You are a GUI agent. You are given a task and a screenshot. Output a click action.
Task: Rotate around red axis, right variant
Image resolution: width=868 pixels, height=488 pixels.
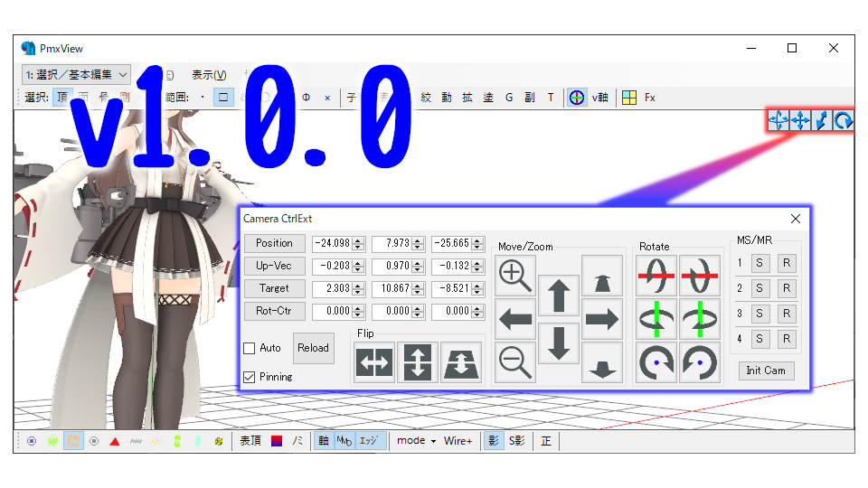[x=699, y=276]
